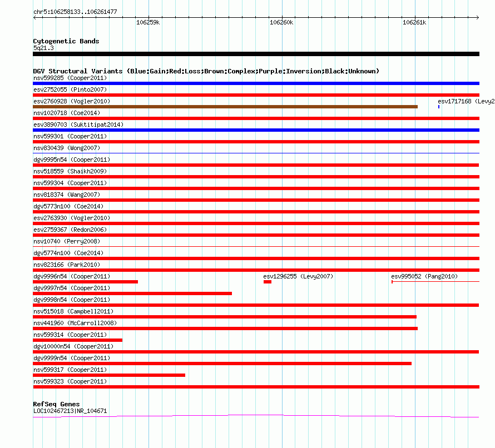This screenshot has height=448, width=495.
Task: Select the blue esv3890703 gain bar
Action: coord(256,130)
